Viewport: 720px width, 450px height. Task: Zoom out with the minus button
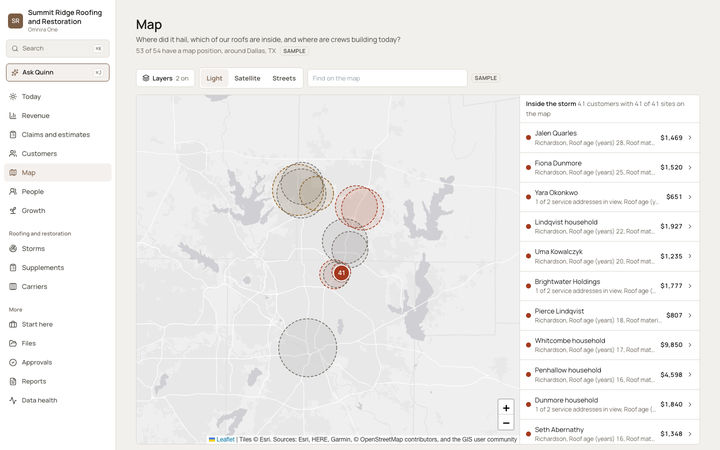506,423
